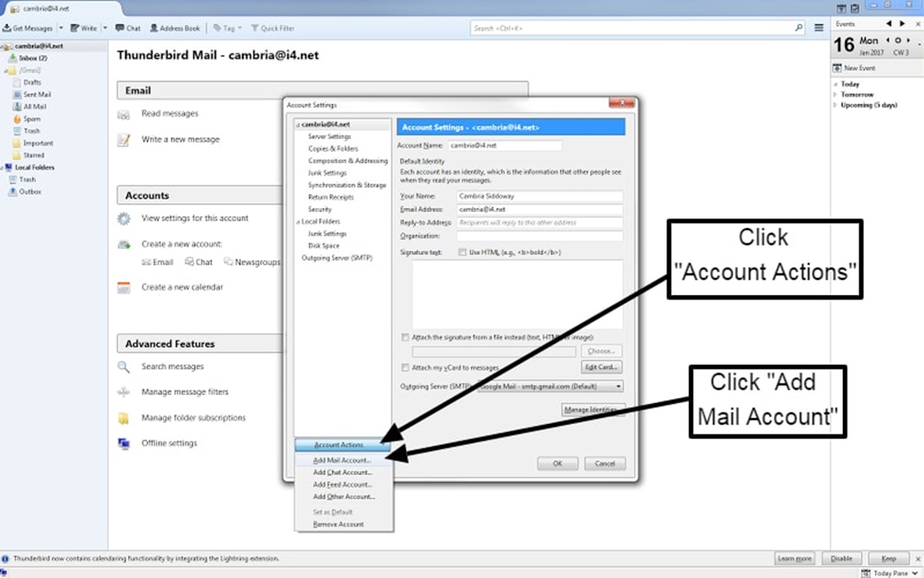Enable the Use HTML signature checkbox
The height and width of the screenshot is (578, 924).
[x=462, y=253]
